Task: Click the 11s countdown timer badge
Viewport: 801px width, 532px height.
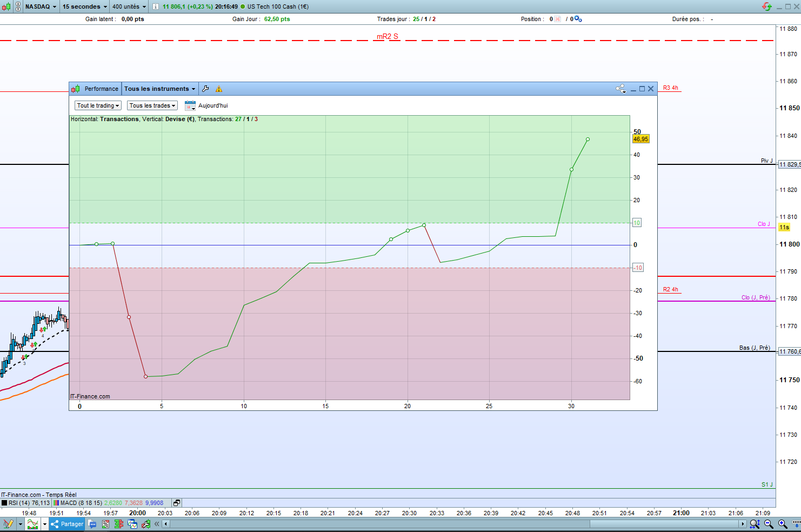Action: click(x=784, y=227)
